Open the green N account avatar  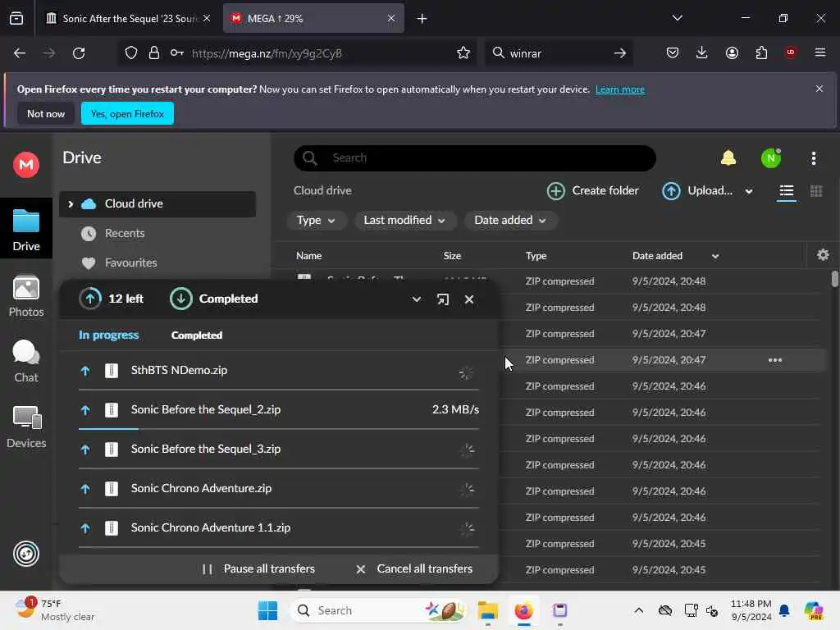pyautogui.click(x=771, y=158)
